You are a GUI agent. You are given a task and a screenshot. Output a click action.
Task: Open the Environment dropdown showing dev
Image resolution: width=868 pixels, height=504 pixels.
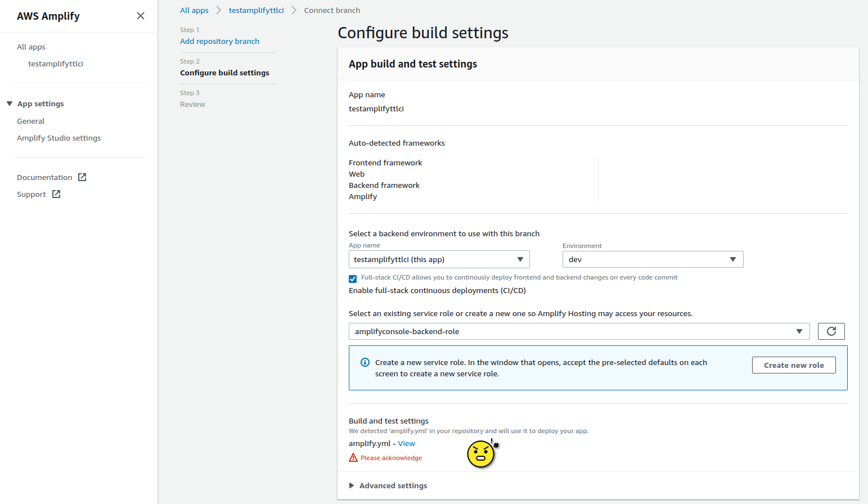point(653,259)
